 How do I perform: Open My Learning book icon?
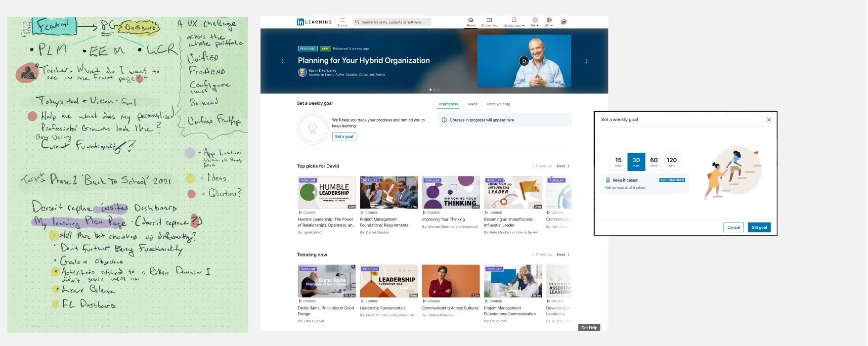pyautogui.click(x=489, y=20)
